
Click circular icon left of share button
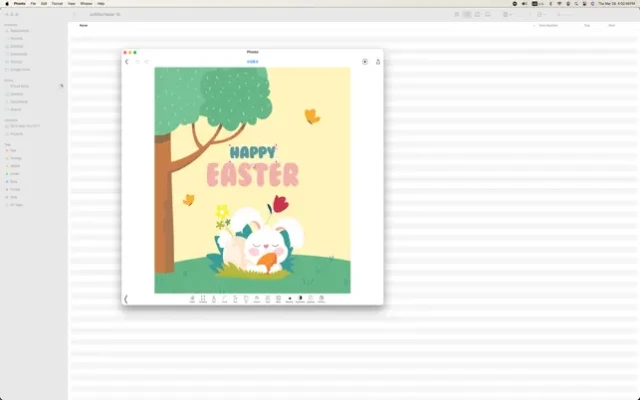(365, 62)
